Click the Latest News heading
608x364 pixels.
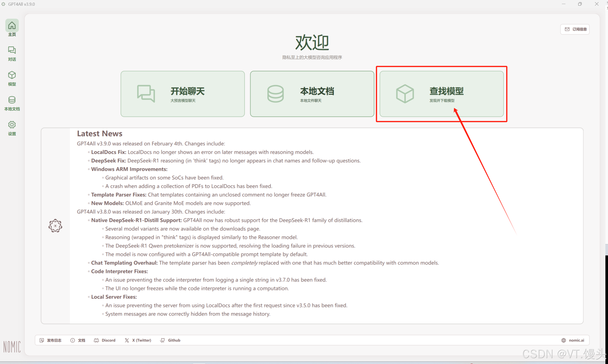pyautogui.click(x=100, y=133)
